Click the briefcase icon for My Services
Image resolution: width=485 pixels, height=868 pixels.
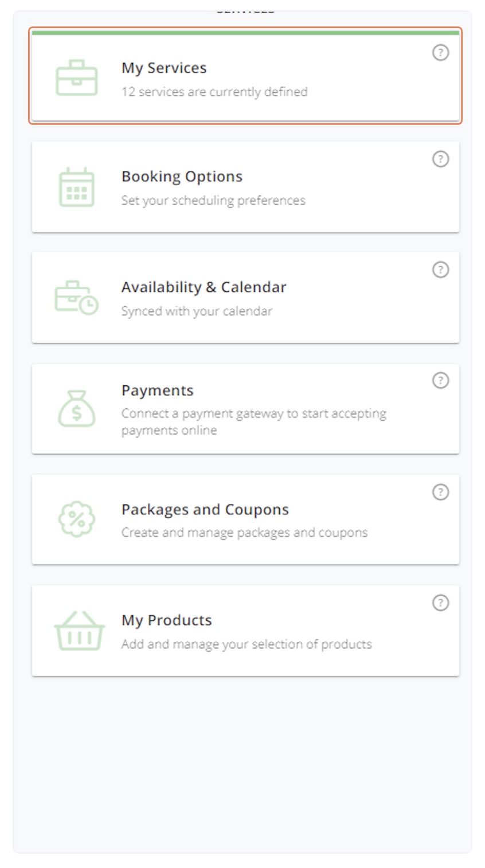coord(77,78)
